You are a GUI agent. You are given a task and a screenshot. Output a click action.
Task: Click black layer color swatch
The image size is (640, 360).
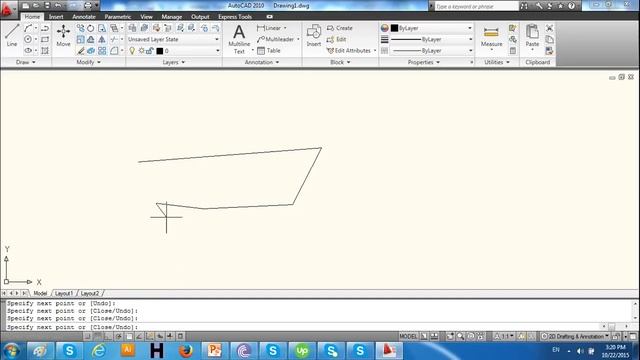(x=160, y=51)
